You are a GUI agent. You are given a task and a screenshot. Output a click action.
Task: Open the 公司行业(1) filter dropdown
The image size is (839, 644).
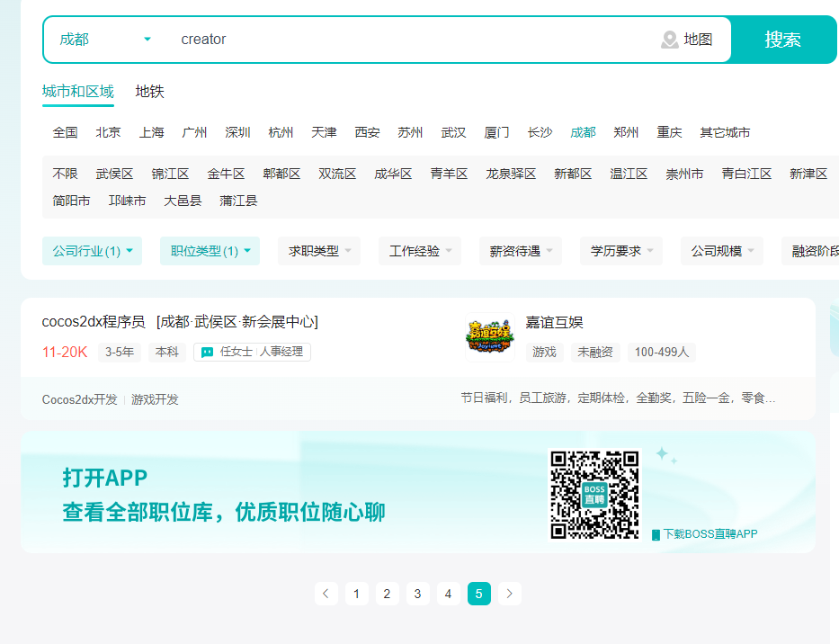coord(92,251)
